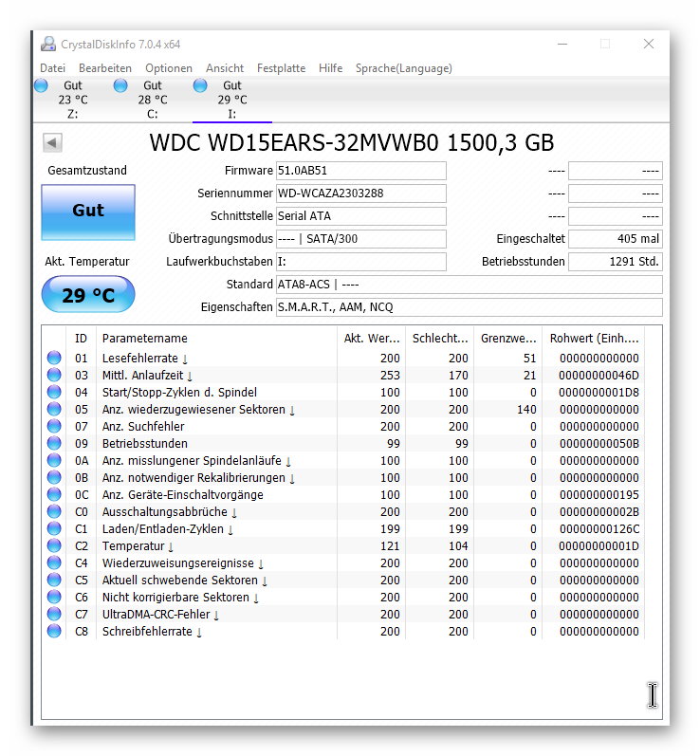Viewport: 700px width, 756px height.
Task: Minimize the CrystalDiskInfo window
Action: pos(562,44)
